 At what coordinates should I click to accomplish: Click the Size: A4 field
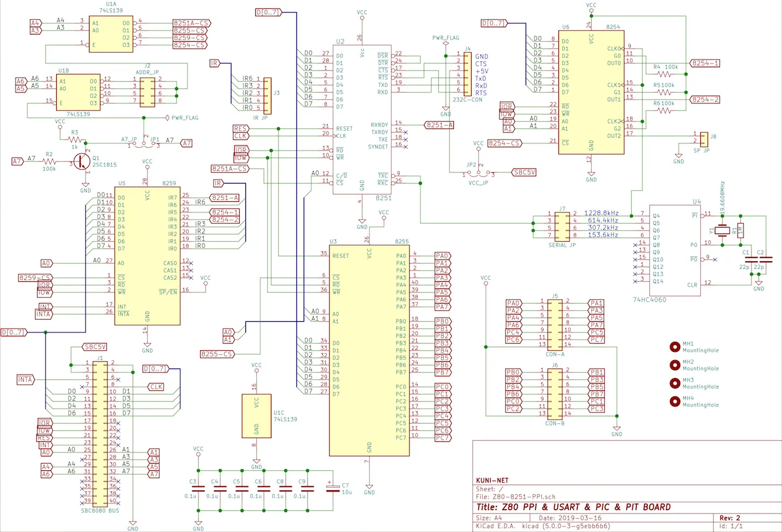click(x=489, y=518)
